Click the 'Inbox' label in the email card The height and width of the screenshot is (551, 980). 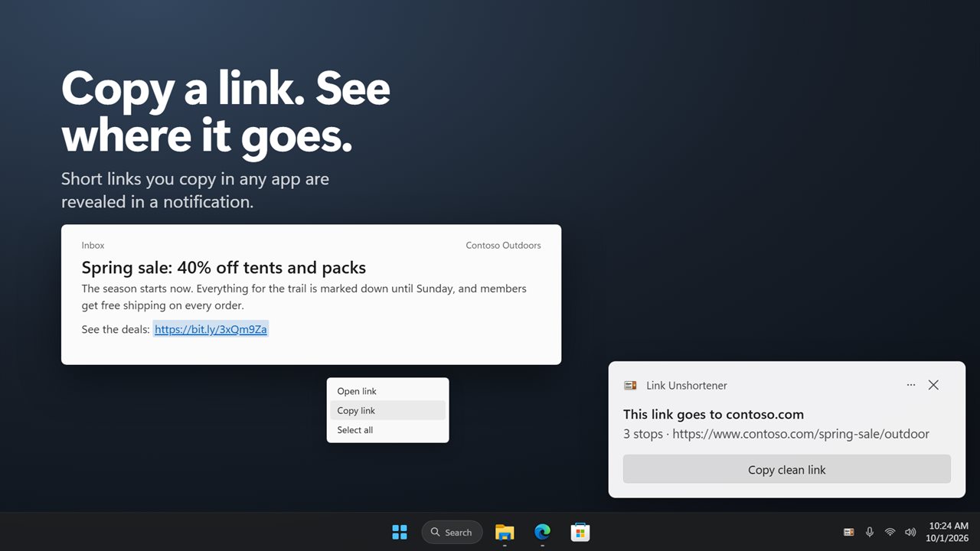pyautogui.click(x=93, y=246)
